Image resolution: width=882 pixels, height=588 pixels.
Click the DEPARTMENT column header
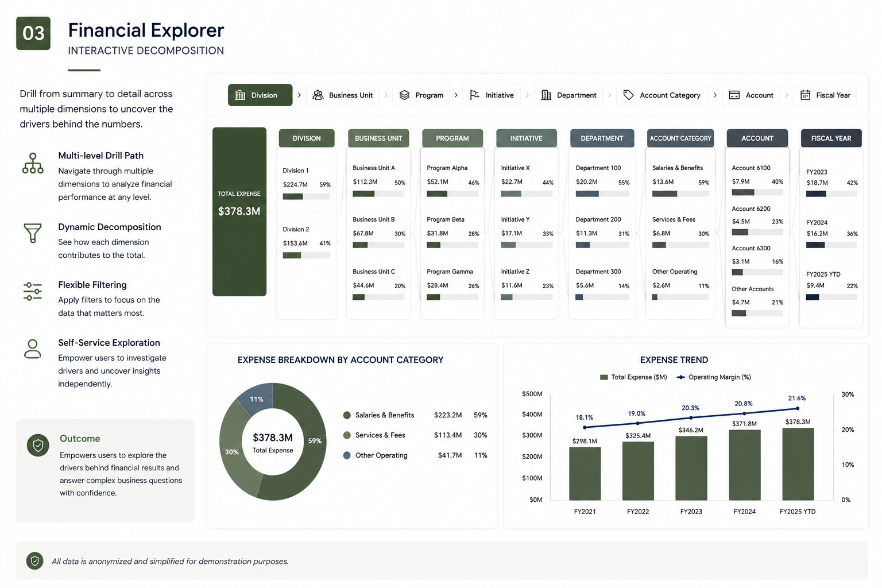[x=602, y=138]
